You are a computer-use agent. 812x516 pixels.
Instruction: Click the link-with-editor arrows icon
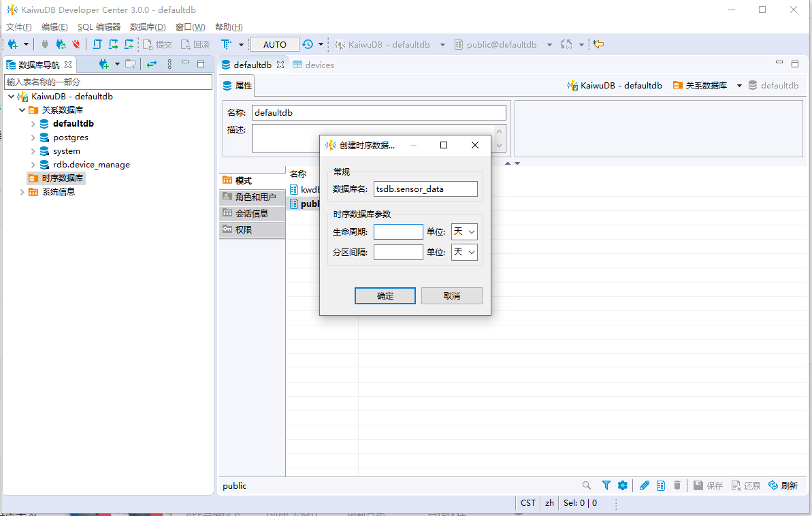[x=152, y=64]
